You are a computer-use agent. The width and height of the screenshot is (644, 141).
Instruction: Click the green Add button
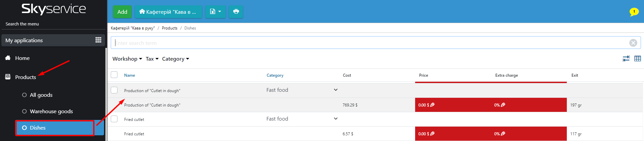[122, 12]
